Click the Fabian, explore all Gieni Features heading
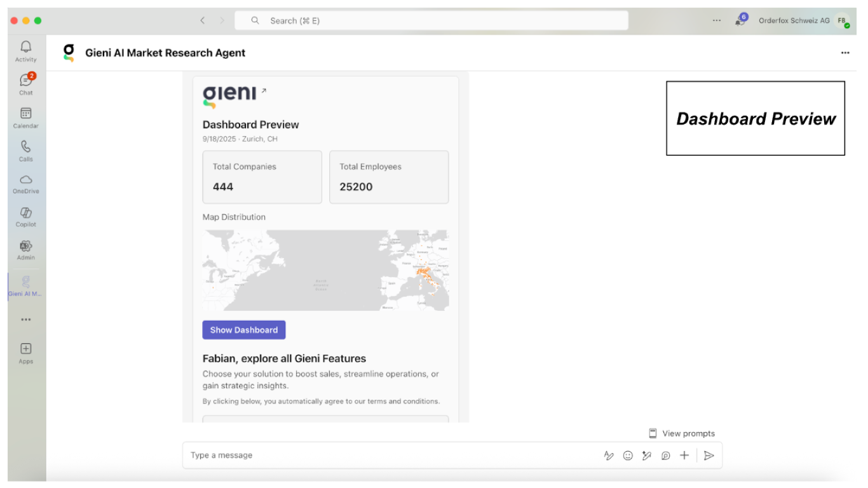 tap(285, 358)
